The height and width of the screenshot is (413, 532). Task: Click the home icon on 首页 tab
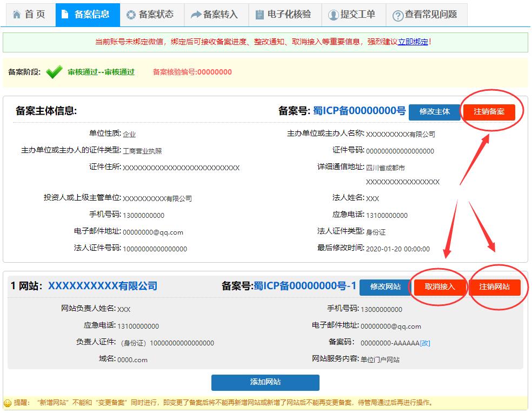point(17,15)
